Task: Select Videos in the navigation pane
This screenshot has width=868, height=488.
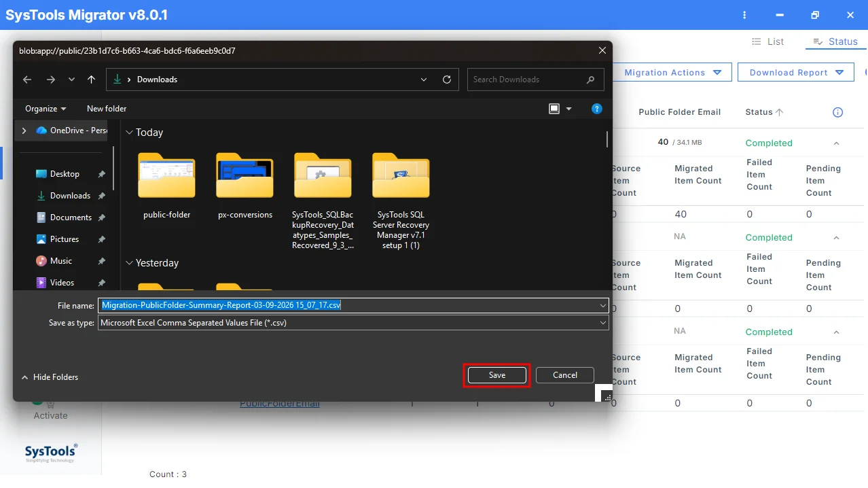Action: (x=62, y=283)
